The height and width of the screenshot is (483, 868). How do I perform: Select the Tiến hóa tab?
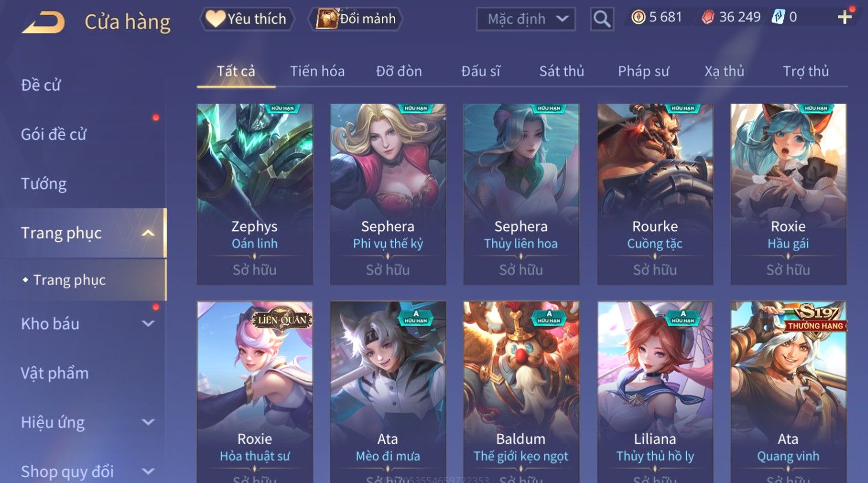317,72
